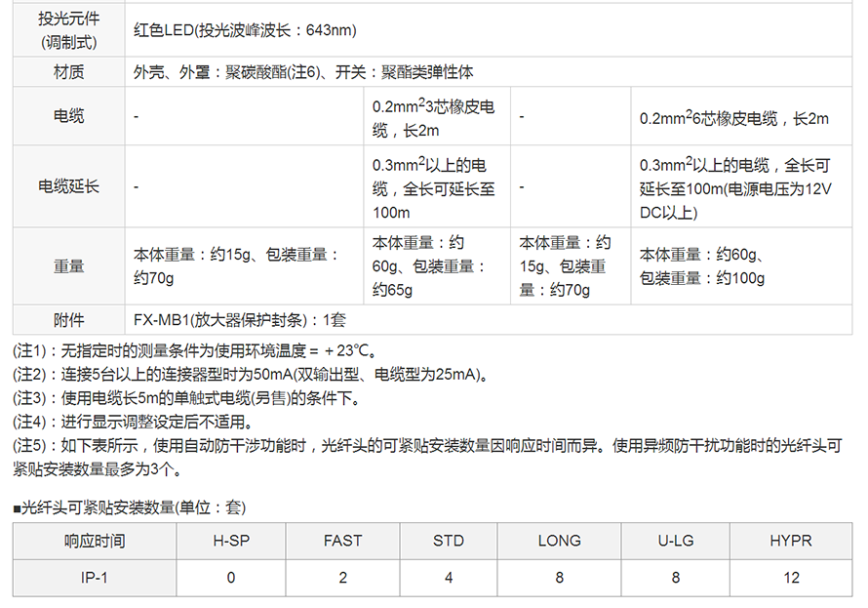Image resolution: width=868 pixels, height=608 pixels.
Task: Click the 材质 row header
Action: (x=68, y=72)
